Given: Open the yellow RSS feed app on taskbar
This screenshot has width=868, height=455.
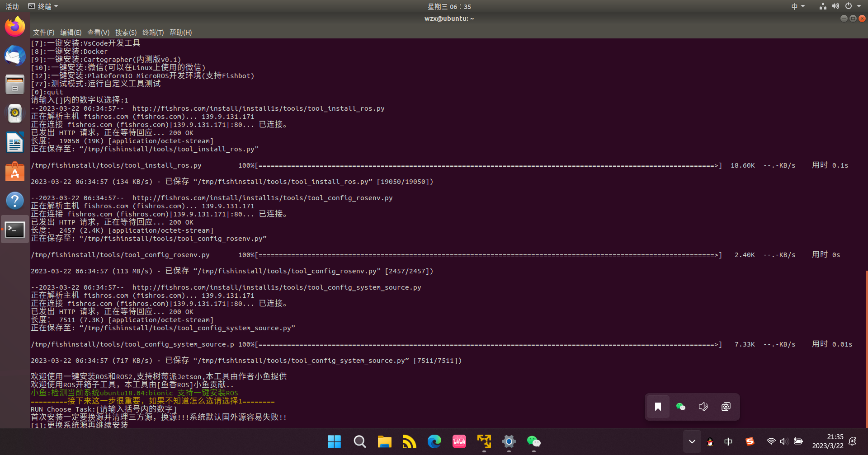Looking at the screenshot, I should pyautogui.click(x=409, y=441).
